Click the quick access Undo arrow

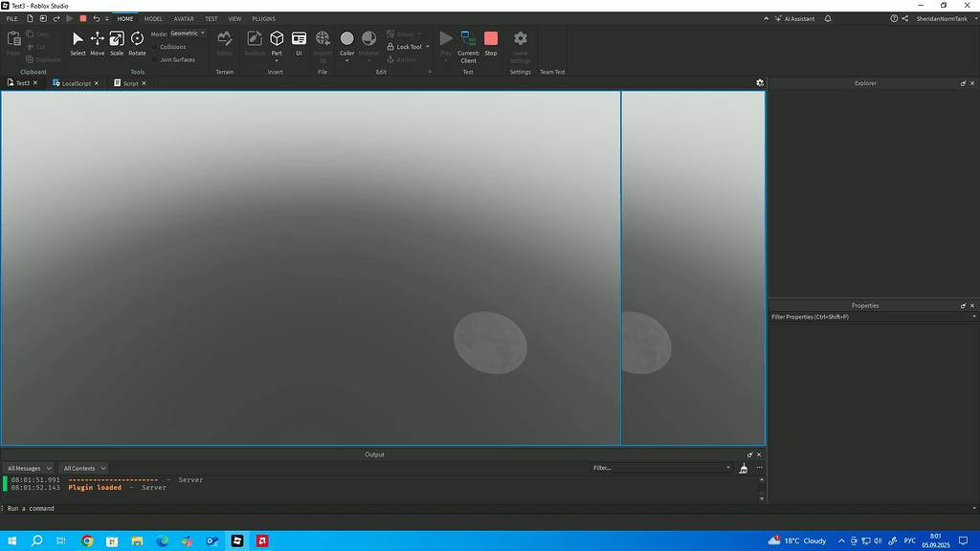click(97, 19)
